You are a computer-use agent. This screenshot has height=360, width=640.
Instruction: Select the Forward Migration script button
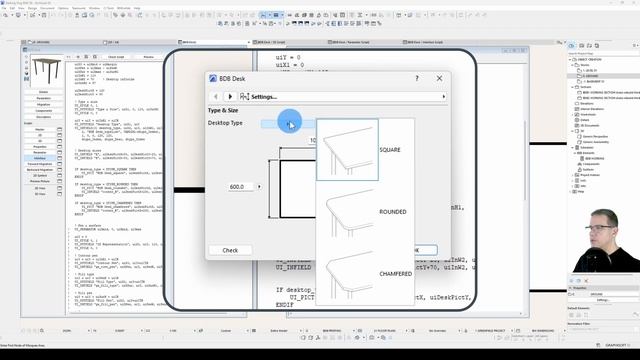pos(40,164)
